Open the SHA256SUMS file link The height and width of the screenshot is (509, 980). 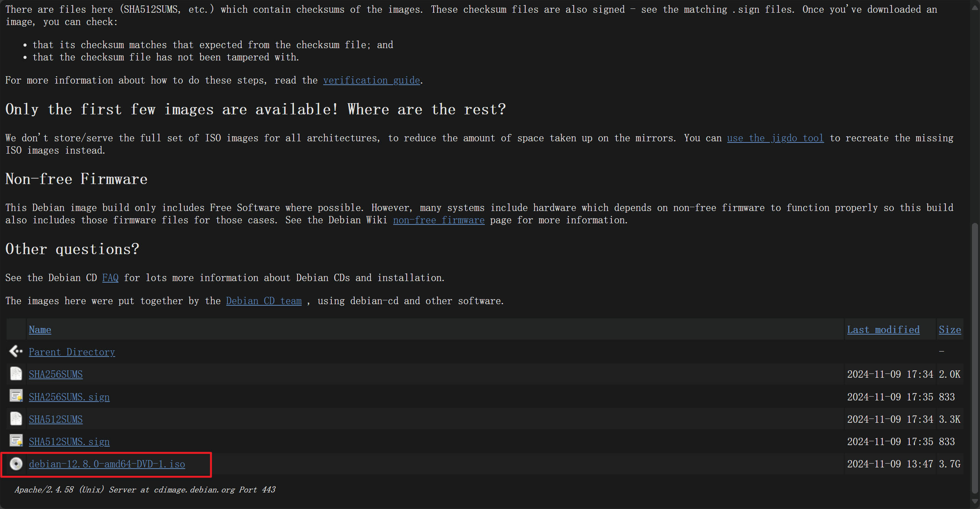tap(56, 374)
